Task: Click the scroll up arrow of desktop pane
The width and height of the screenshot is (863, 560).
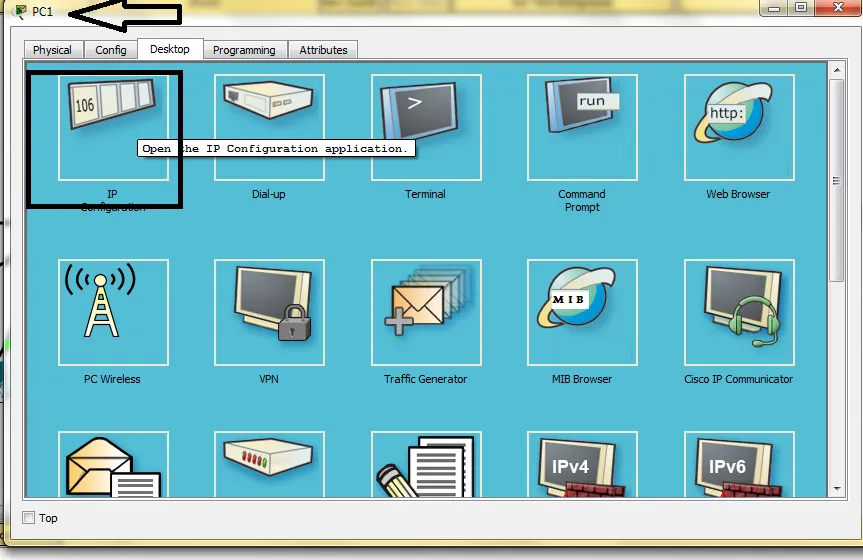Action: coord(837,70)
